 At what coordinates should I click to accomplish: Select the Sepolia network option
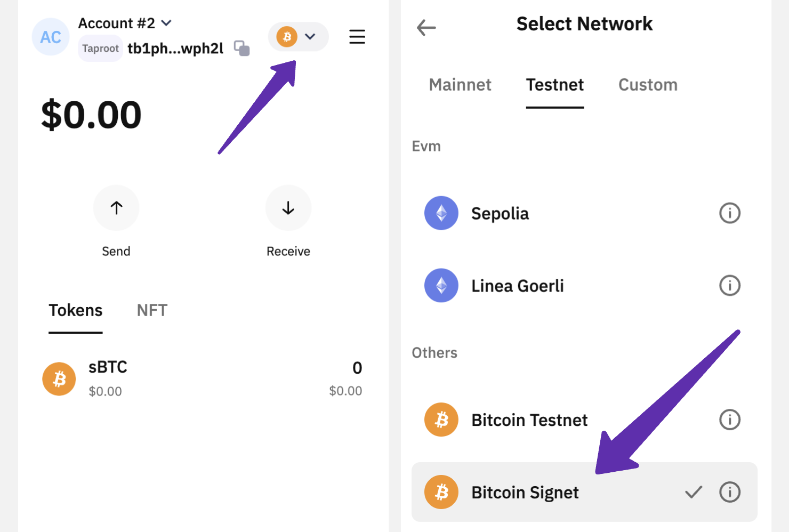[x=500, y=213]
